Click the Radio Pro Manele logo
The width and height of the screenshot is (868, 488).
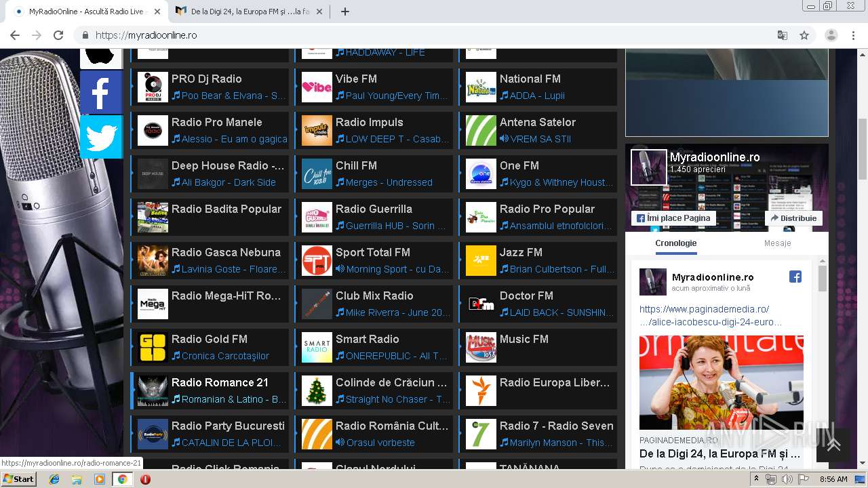pyautogui.click(x=153, y=131)
